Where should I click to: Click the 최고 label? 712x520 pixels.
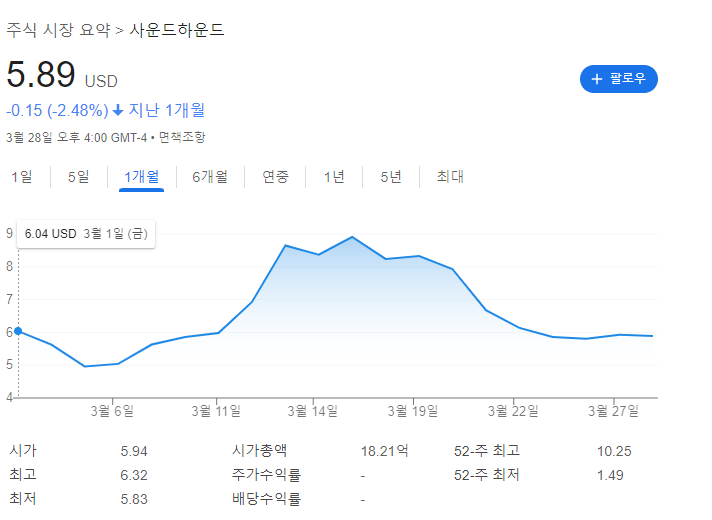point(23,475)
